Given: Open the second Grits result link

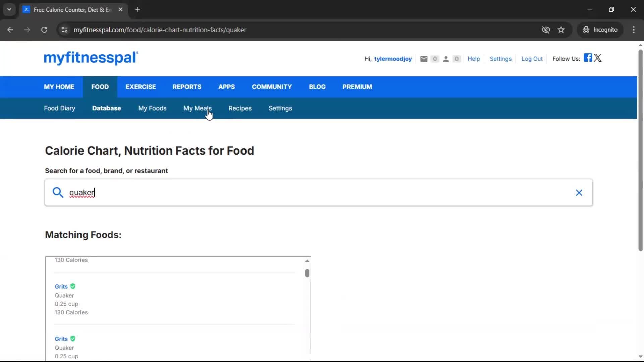Looking at the screenshot, I should [61, 339].
